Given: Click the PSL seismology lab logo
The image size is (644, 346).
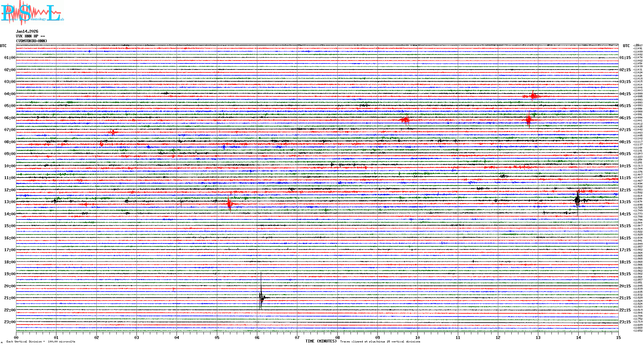Looking at the screenshot, I should [x=32, y=13].
